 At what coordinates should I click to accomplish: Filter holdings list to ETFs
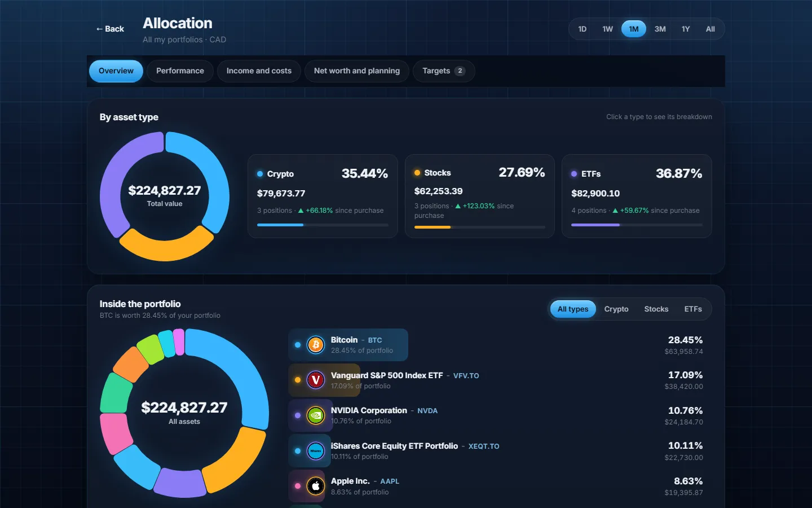tap(693, 309)
